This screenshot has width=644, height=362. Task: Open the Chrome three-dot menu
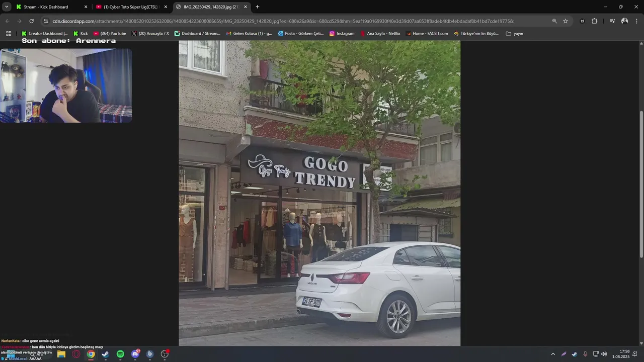point(636,21)
